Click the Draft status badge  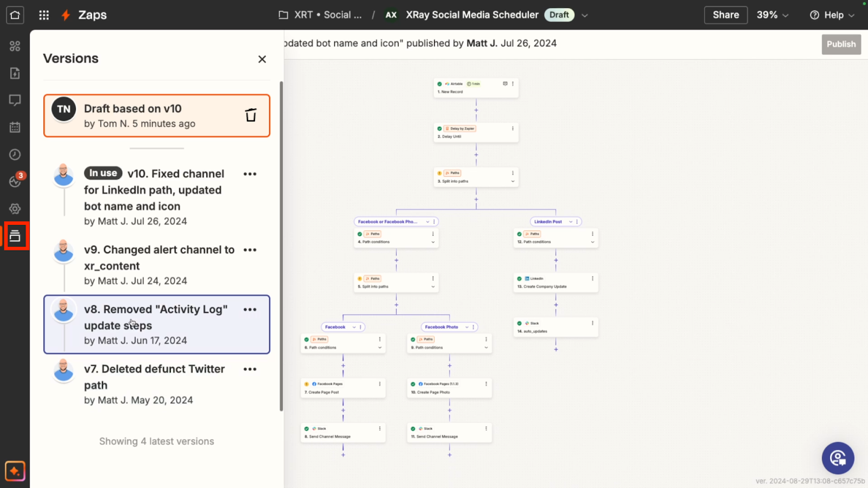(559, 15)
